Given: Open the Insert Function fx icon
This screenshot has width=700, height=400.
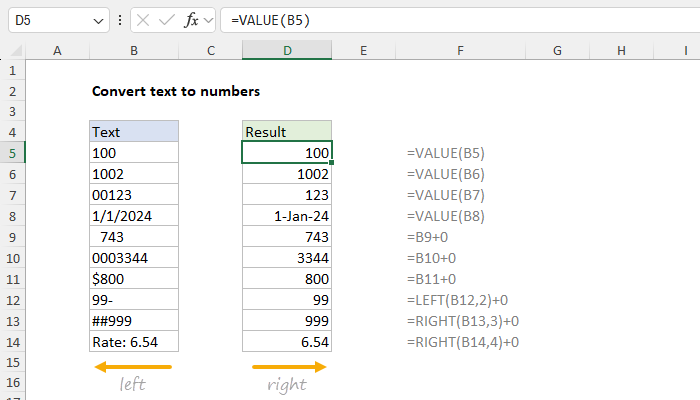Looking at the screenshot, I should point(191,20).
